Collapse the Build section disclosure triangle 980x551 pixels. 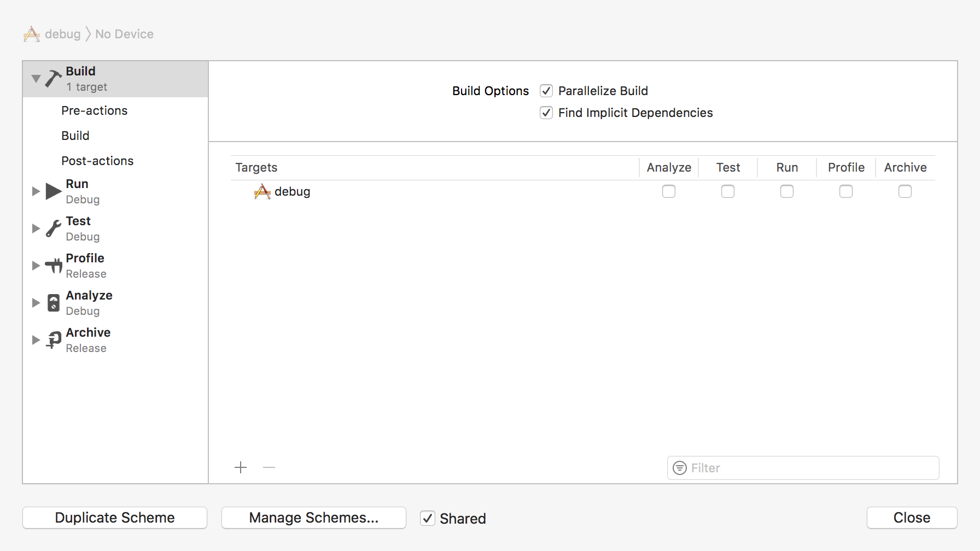36,79
